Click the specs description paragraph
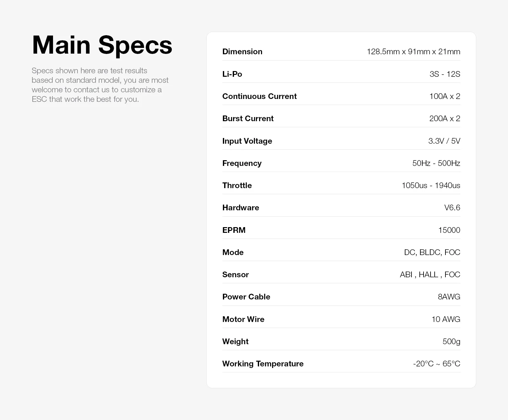 coord(100,85)
